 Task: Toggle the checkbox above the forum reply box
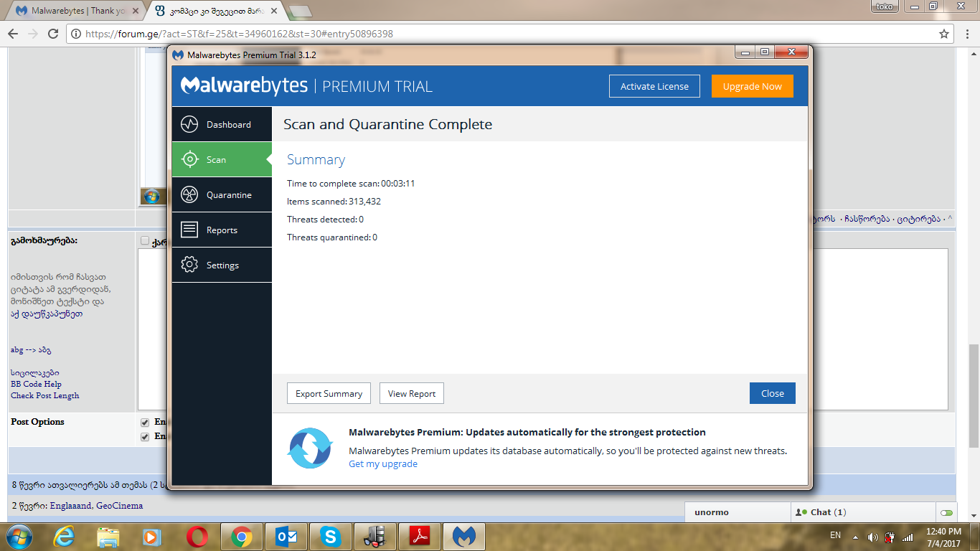[145, 241]
